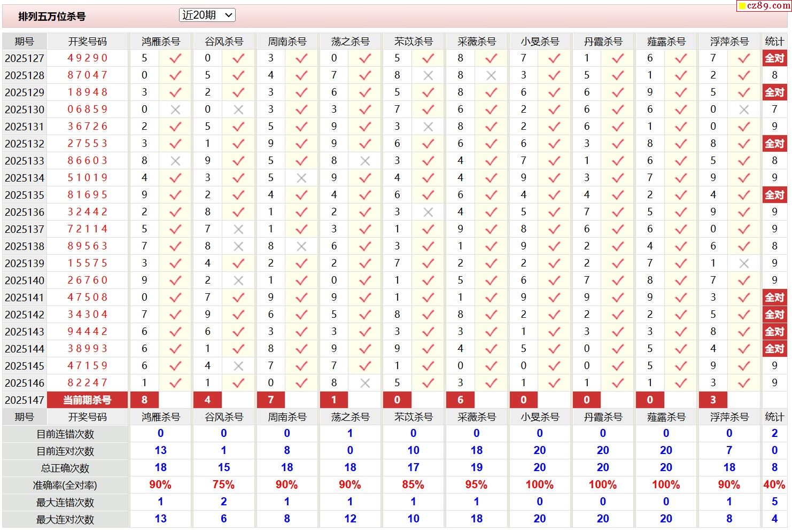792x532 pixels.
Task: Open the 近20期 period dropdown
Action: coord(207,15)
